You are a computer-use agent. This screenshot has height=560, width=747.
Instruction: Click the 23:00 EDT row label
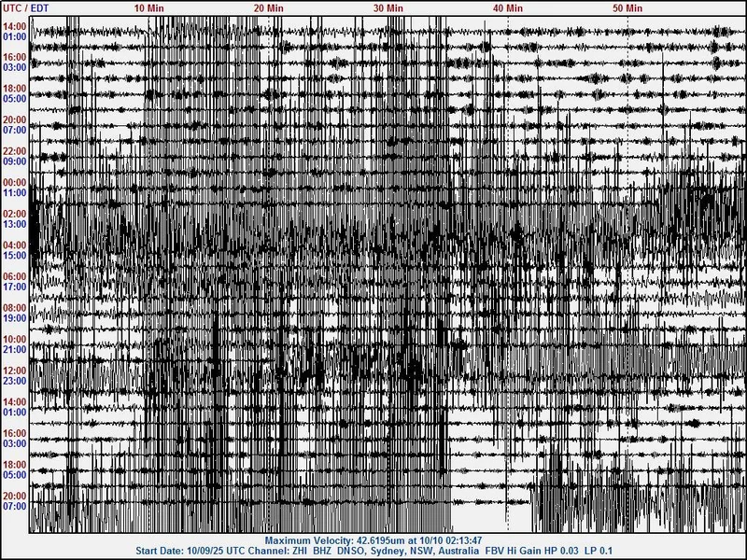click(x=15, y=381)
